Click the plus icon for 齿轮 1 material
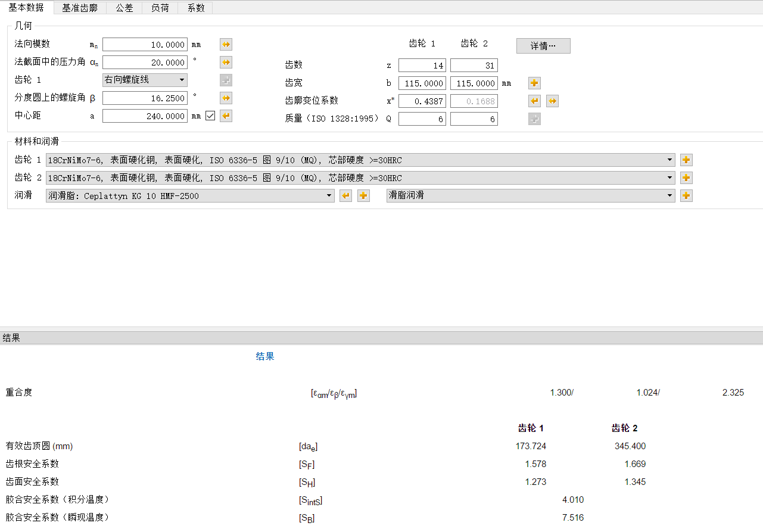The image size is (763, 532). (686, 160)
